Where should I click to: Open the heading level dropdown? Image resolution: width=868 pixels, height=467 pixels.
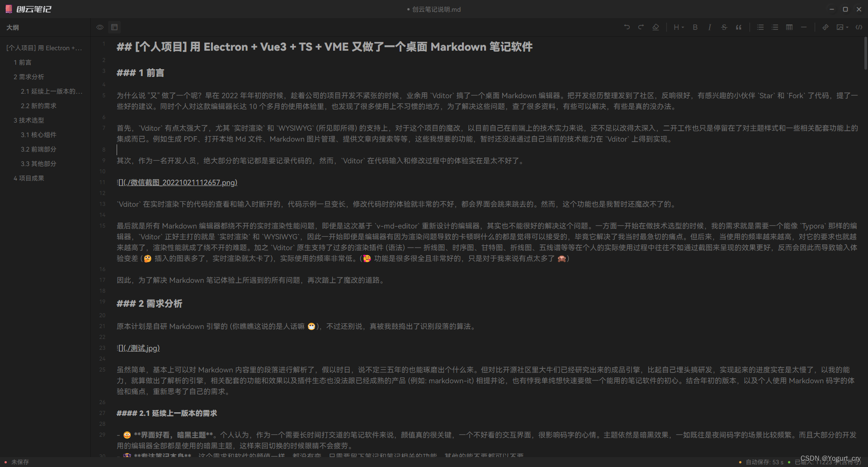678,27
